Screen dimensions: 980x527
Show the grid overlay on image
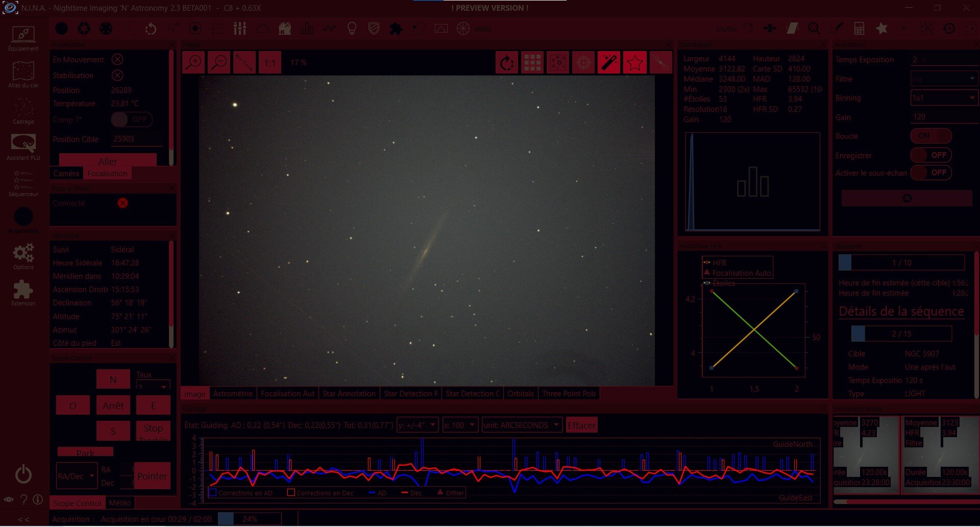tap(532, 63)
